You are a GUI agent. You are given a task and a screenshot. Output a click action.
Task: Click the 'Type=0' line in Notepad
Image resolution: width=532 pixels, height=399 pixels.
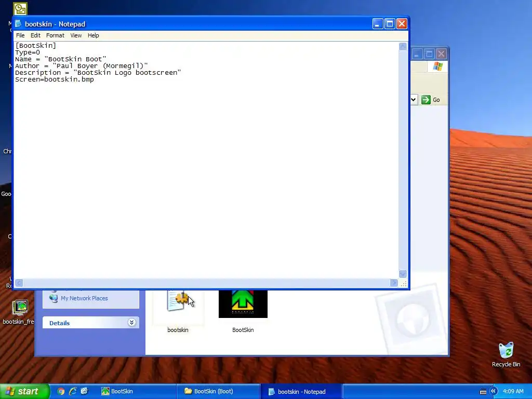pyautogui.click(x=27, y=52)
